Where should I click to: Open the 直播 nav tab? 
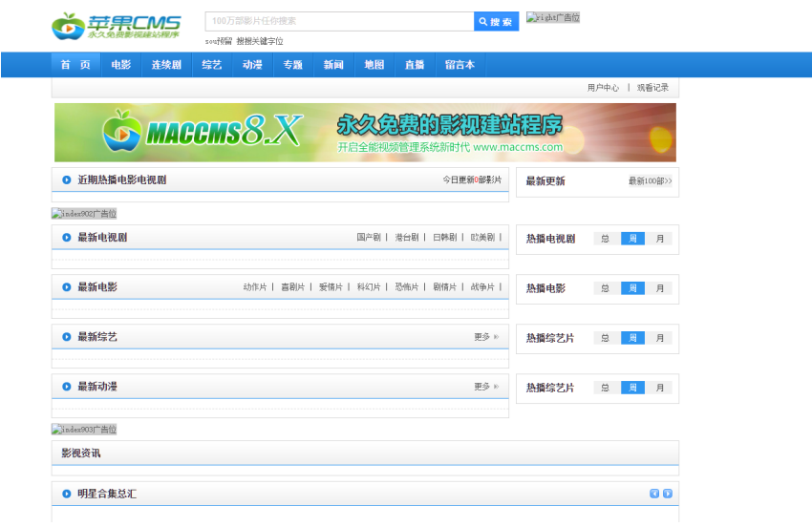point(415,65)
